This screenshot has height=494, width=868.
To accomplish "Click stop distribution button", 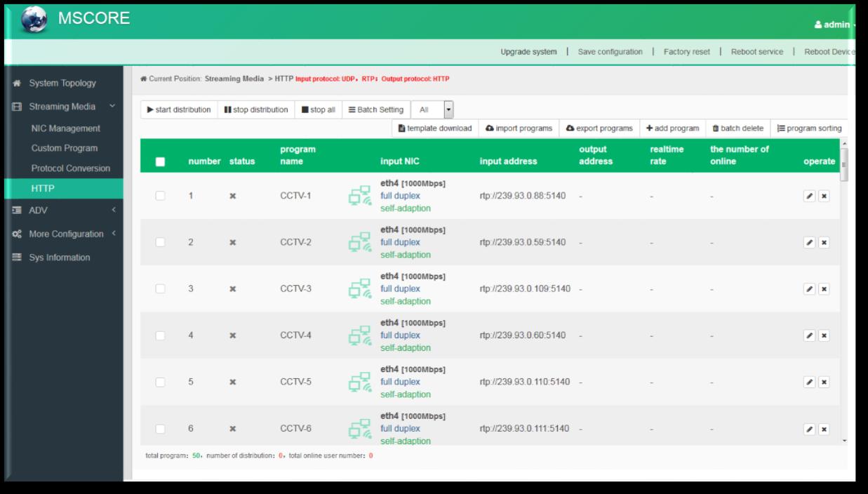I will click(x=256, y=110).
